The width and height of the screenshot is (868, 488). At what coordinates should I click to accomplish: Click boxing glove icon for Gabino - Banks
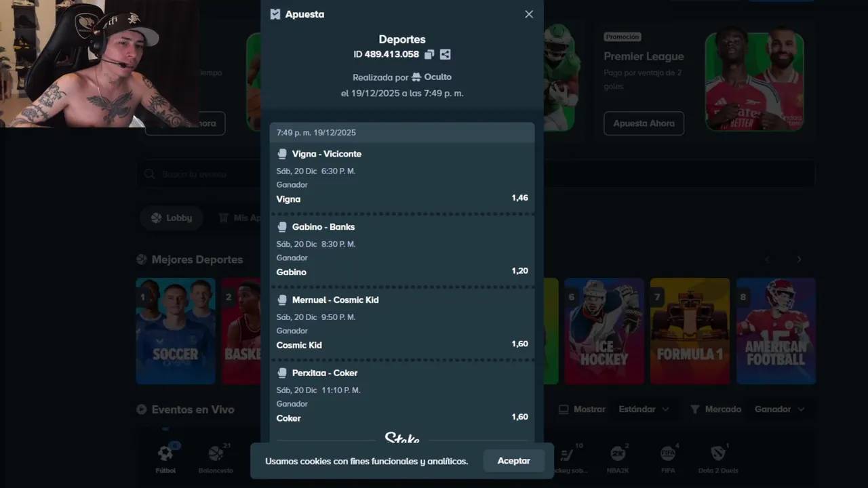click(x=282, y=227)
